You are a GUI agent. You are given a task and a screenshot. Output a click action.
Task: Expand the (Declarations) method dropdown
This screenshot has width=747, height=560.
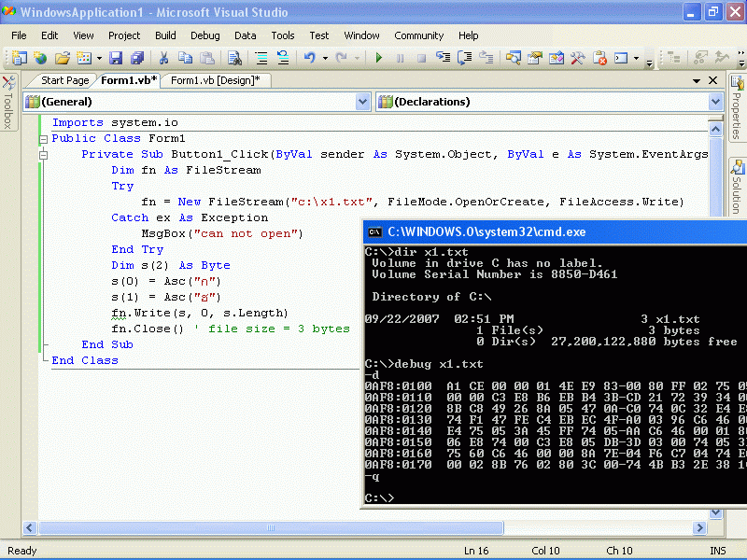(715, 102)
